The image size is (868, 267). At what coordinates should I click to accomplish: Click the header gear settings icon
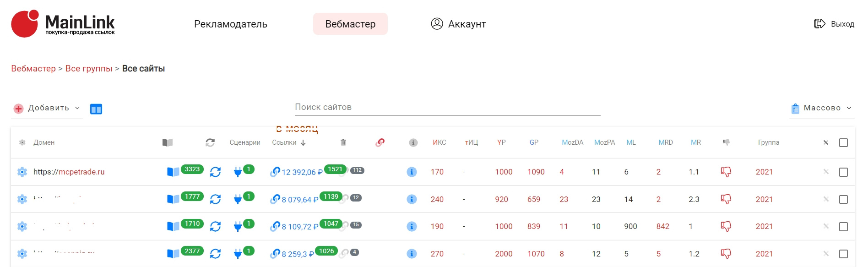coord(22,142)
